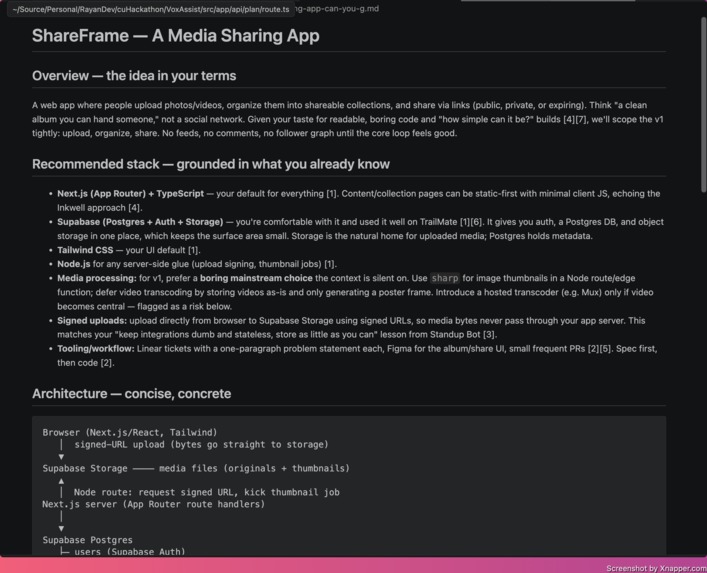Click the 'ShareFrame — A Media Sharing App' heading
Image resolution: width=707 pixels, height=573 pixels.
click(175, 36)
